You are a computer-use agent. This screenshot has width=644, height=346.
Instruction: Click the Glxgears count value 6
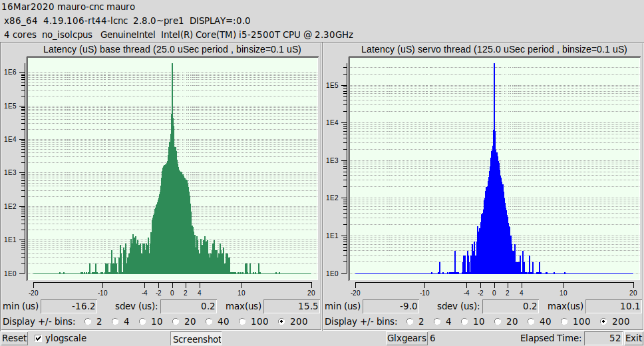[x=432, y=338]
